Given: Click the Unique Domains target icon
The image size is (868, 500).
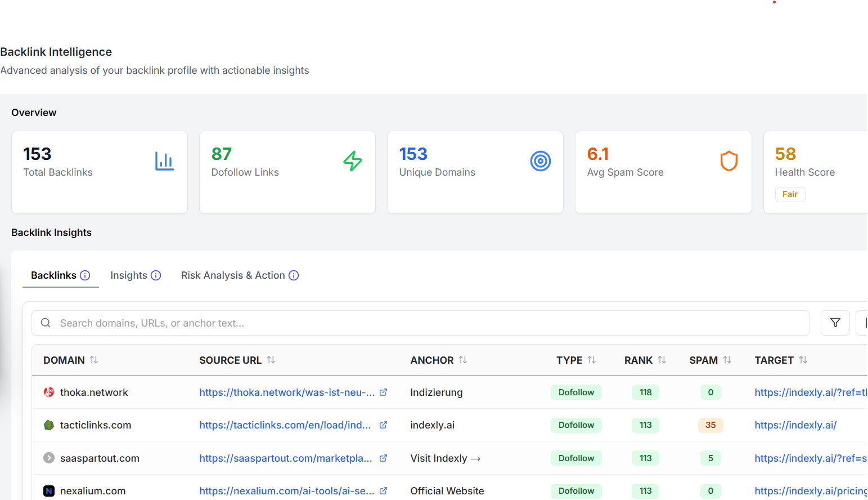Looking at the screenshot, I should click(x=541, y=161).
